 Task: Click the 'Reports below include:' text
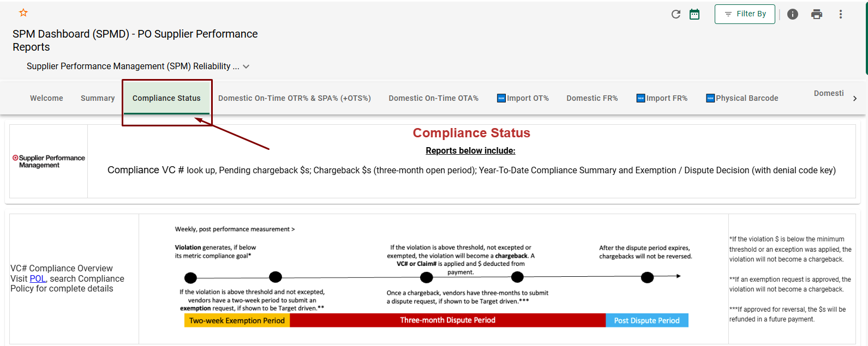(470, 151)
